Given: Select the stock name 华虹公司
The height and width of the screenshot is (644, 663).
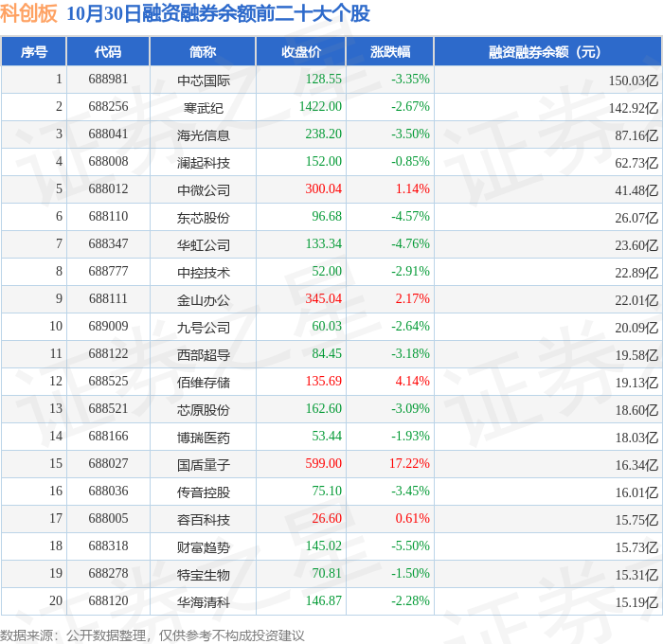Looking at the screenshot, I should coord(204,245).
